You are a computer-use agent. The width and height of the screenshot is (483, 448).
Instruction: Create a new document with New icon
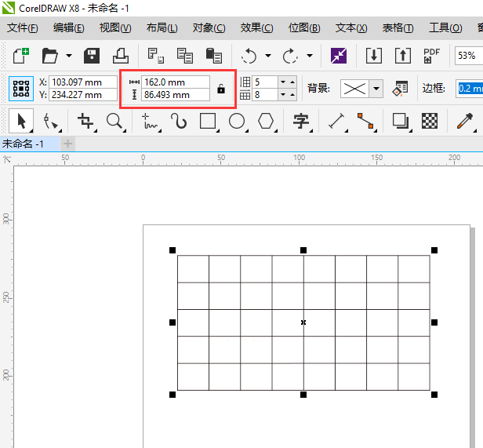[x=21, y=56]
